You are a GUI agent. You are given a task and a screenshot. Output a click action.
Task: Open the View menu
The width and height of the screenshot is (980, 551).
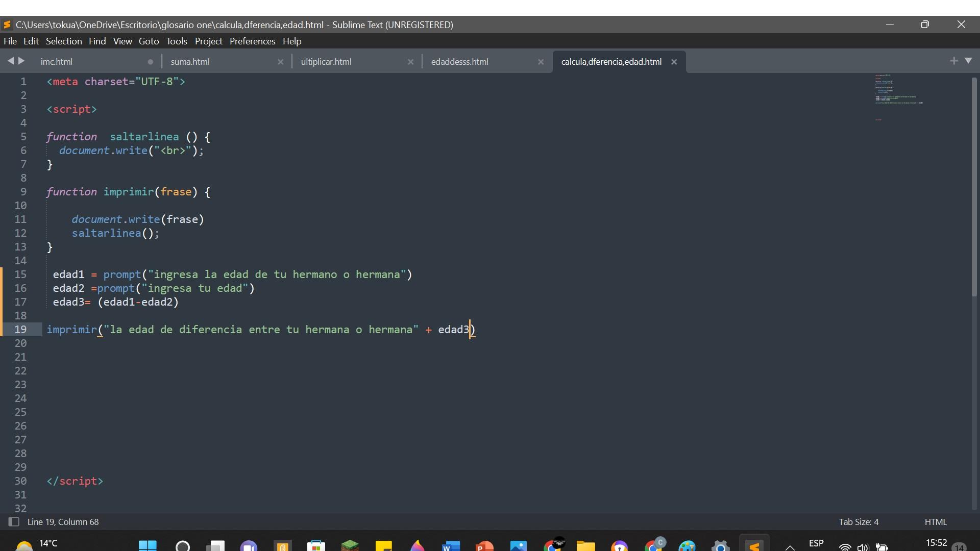coord(122,41)
